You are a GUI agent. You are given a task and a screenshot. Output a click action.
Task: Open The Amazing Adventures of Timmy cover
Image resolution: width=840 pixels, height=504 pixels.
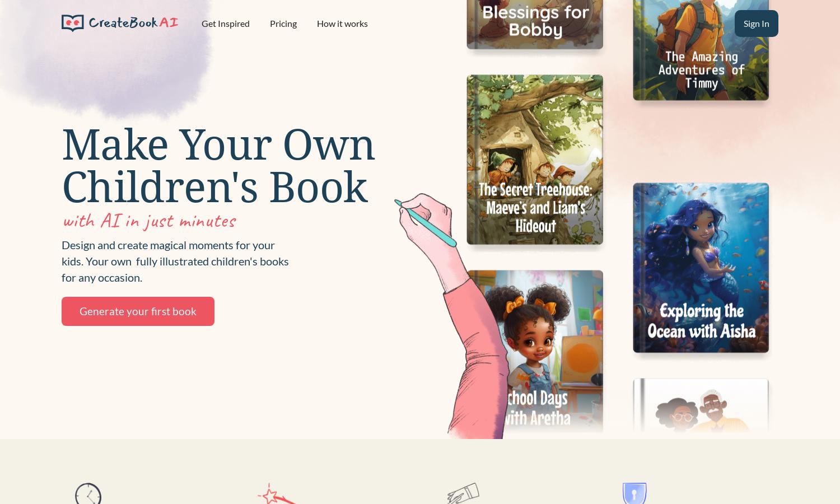[701, 50]
